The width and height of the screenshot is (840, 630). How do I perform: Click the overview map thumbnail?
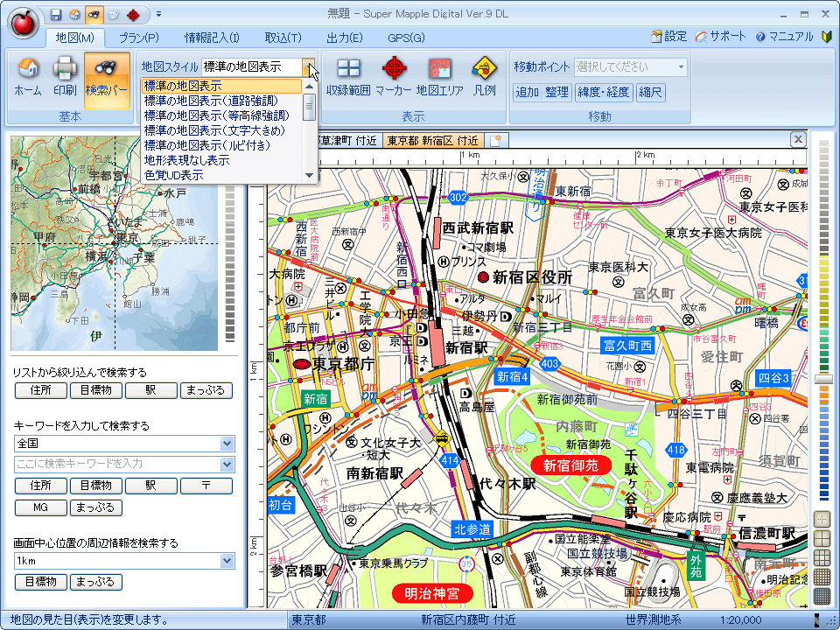[x=114, y=243]
